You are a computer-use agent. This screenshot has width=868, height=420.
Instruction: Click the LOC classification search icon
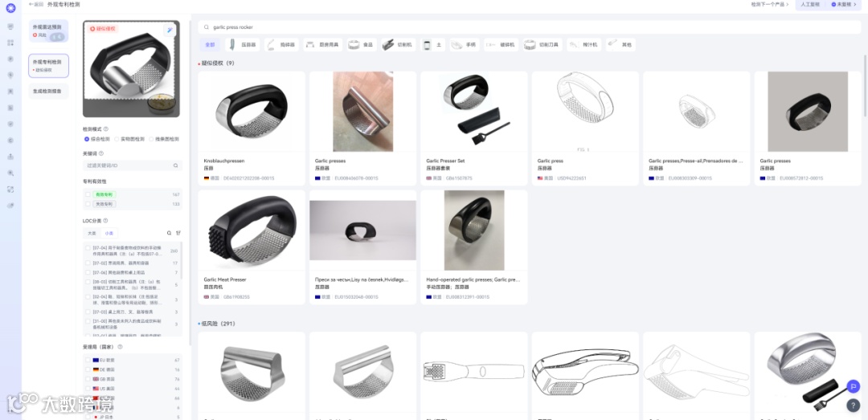[x=170, y=233]
